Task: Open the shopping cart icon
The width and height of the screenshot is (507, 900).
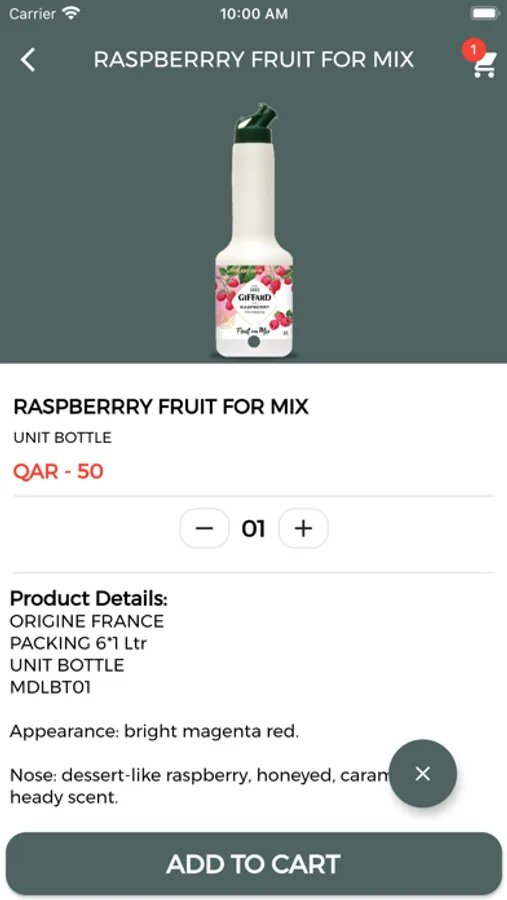Action: (484, 64)
